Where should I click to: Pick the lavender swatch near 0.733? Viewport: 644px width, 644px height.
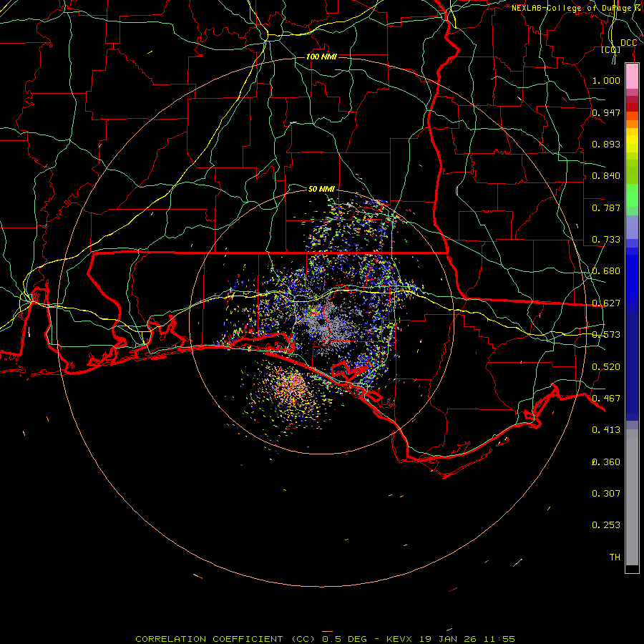click(x=632, y=227)
